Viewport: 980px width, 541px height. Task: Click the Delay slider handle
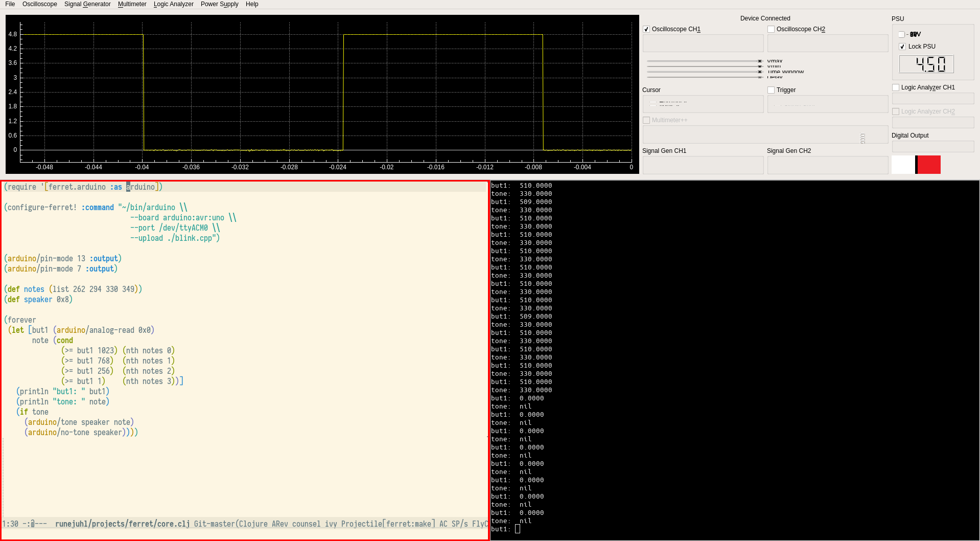(760, 77)
